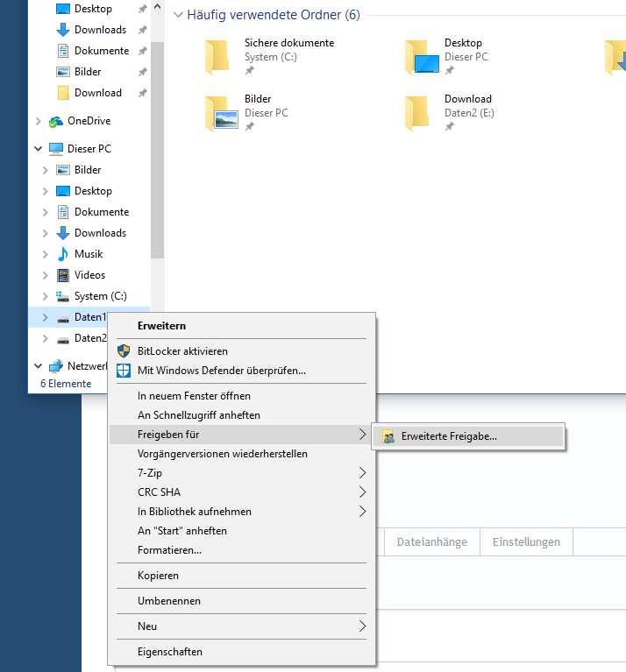Collapse the Häufig verwendete Ordner group

178,15
